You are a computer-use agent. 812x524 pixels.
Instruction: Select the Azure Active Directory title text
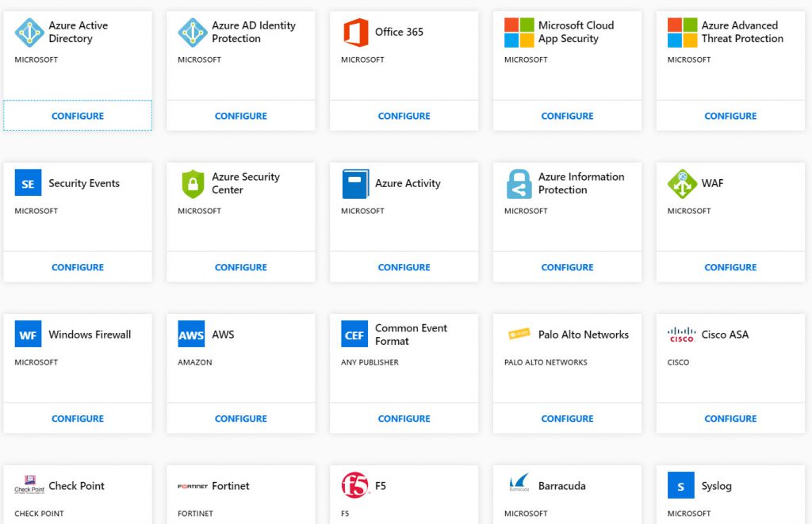click(79, 32)
